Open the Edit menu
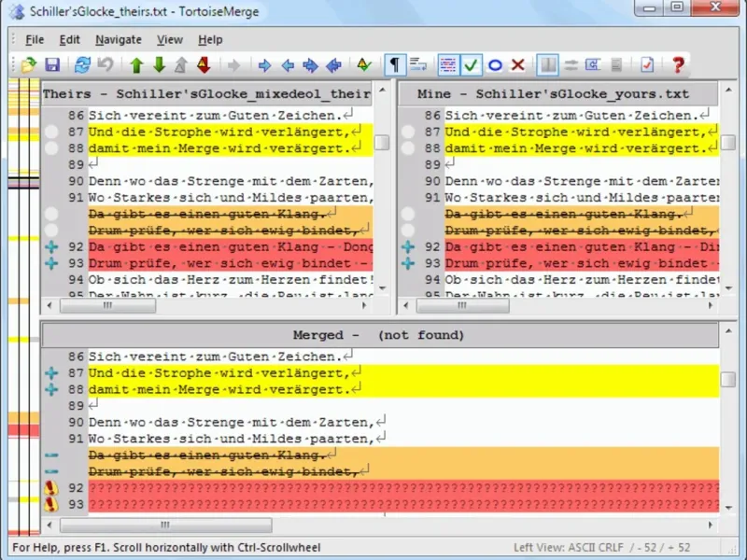The image size is (747, 560). point(69,39)
